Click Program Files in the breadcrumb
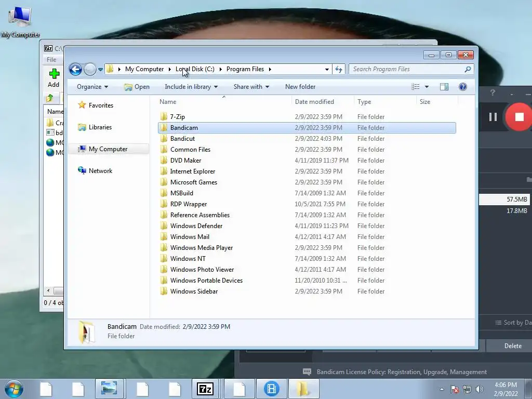 coord(245,69)
